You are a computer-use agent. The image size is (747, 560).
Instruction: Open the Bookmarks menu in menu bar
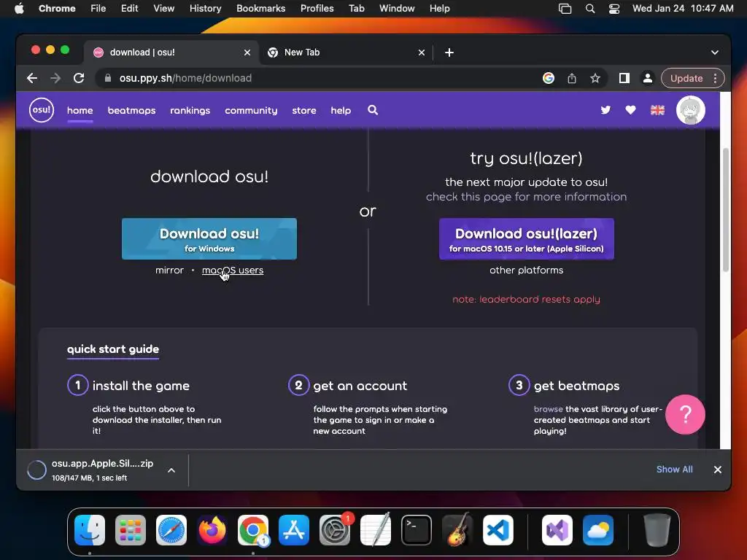[x=260, y=9]
